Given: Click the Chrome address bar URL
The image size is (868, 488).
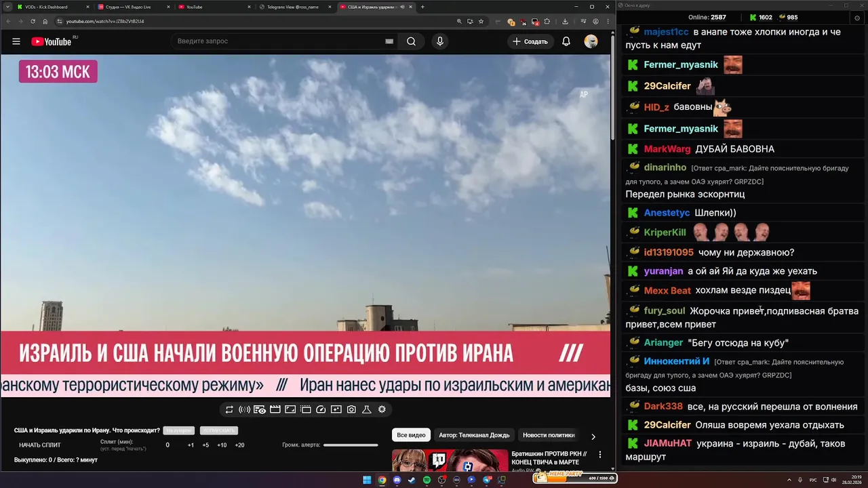Looking at the screenshot, I should [105, 21].
